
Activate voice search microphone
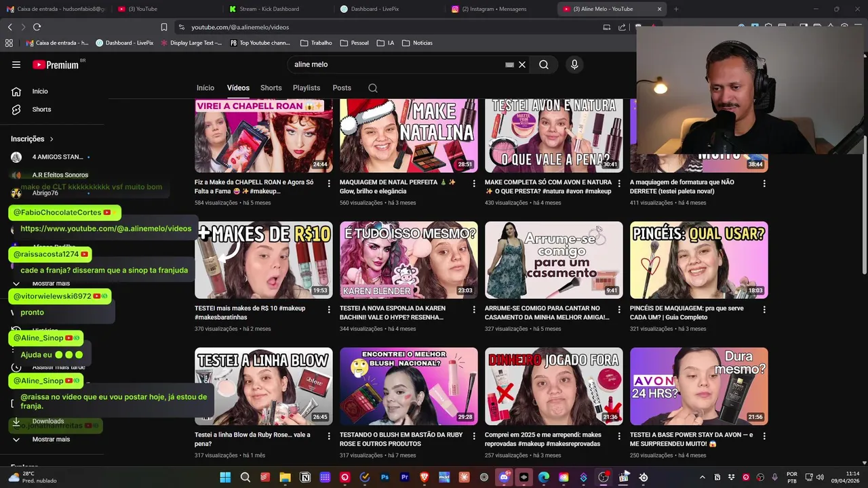[574, 64]
